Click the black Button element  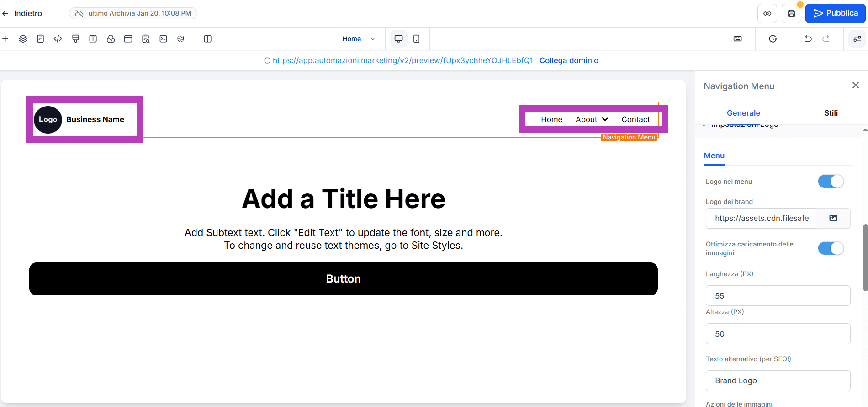click(344, 279)
